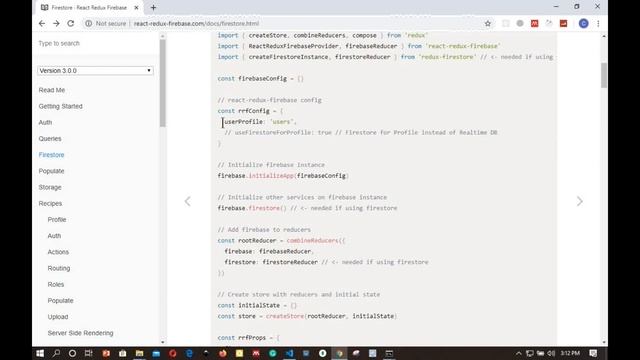This screenshot has height=360, width=640.
Task: Bookmark this page with the star
Action: pos(488,24)
